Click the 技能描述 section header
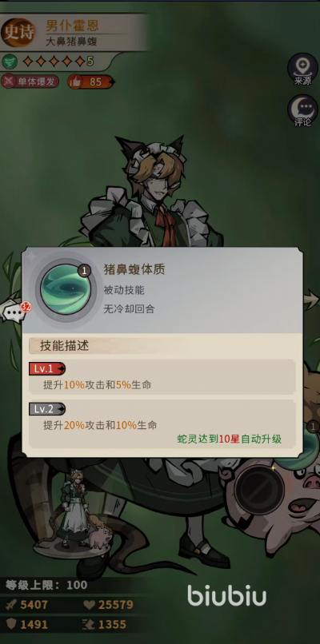Screen dimensions: 320x644 pyautogui.click(x=64, y=346)
